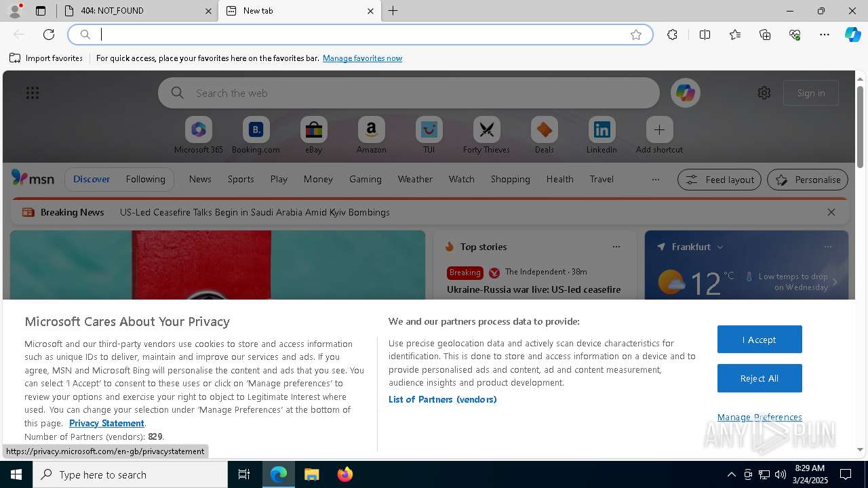Select the Discover feed tab
The width and height of the screenshot is (868, 488).
pos(92,179)
